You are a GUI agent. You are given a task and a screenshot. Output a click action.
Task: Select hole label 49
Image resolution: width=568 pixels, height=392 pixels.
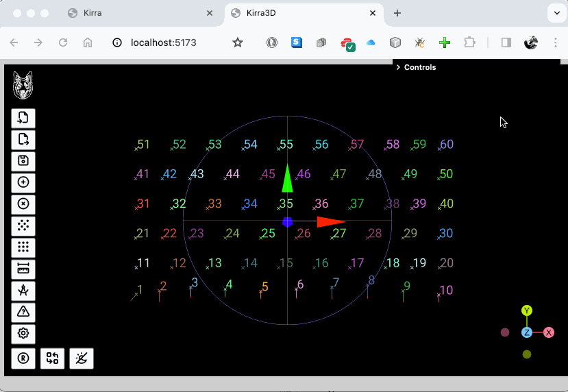coord(410,174)
